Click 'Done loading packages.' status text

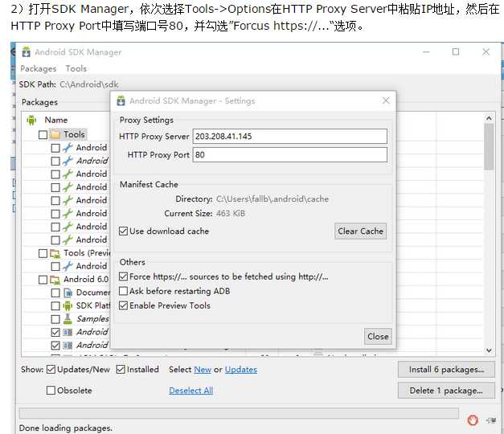66,428
